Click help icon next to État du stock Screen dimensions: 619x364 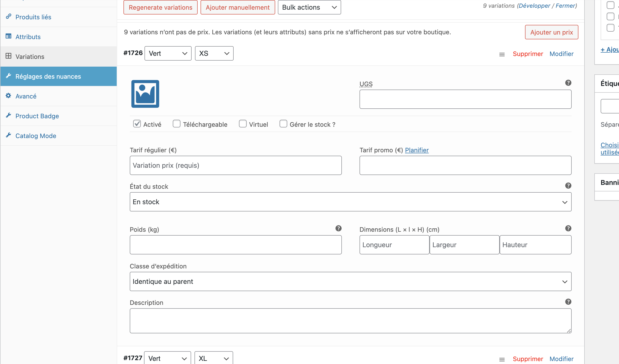click(568, 186)
